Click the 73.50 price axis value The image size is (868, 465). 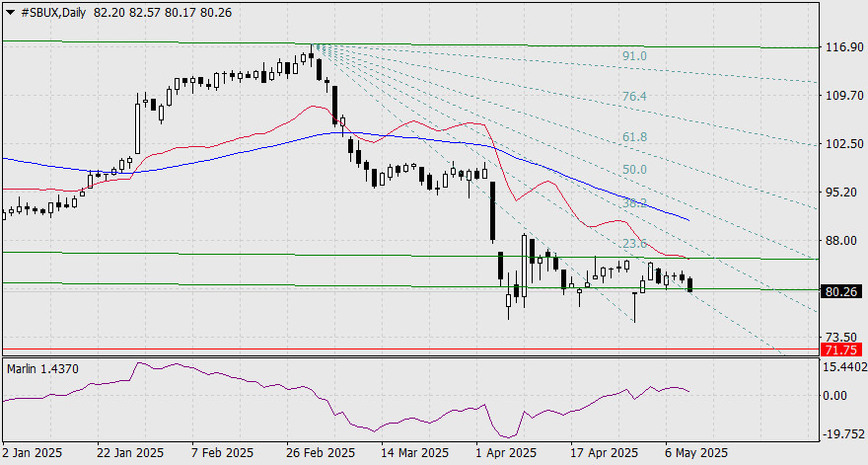[840, 337]
